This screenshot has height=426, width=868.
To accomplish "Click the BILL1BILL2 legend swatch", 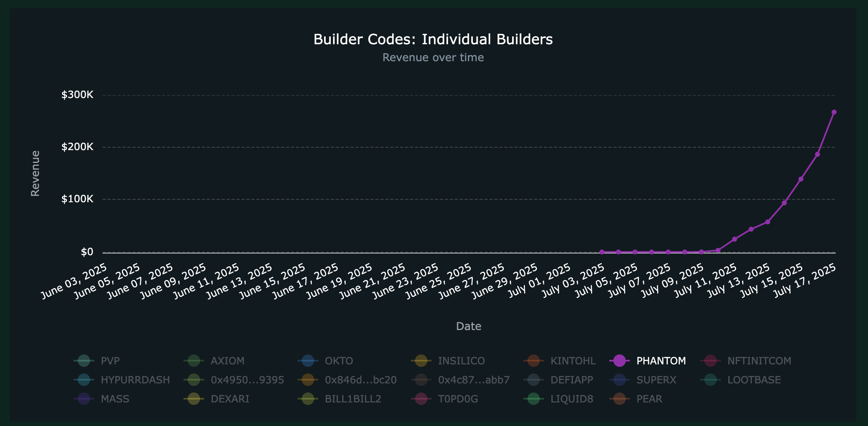I will pyautogui.click(x=308, y=399).
